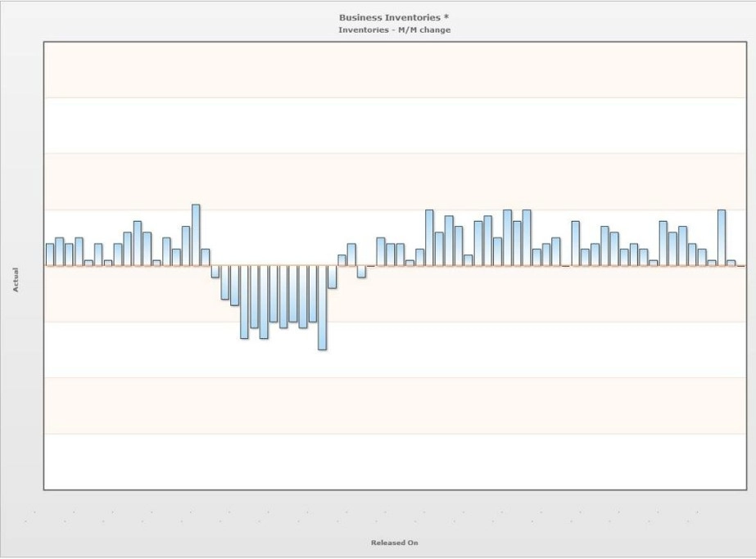
Task: Select the deepest negative bar in the chart
Action: [x=322, y=308]
